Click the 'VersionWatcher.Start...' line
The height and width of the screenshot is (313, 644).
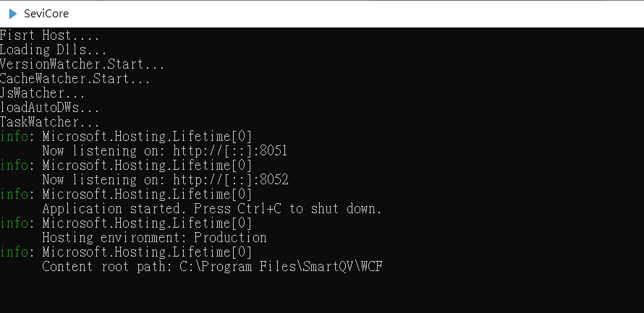point(82,64)
